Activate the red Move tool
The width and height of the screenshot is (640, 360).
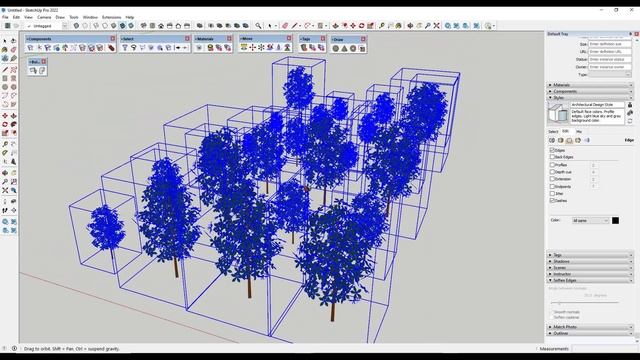click(x=5, y=116)
